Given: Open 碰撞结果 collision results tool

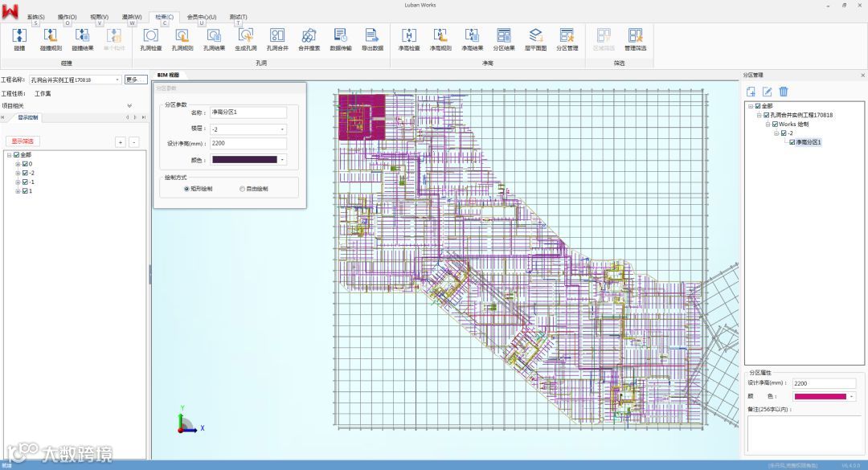Looking at the screenshot, I should coord(83,39).
